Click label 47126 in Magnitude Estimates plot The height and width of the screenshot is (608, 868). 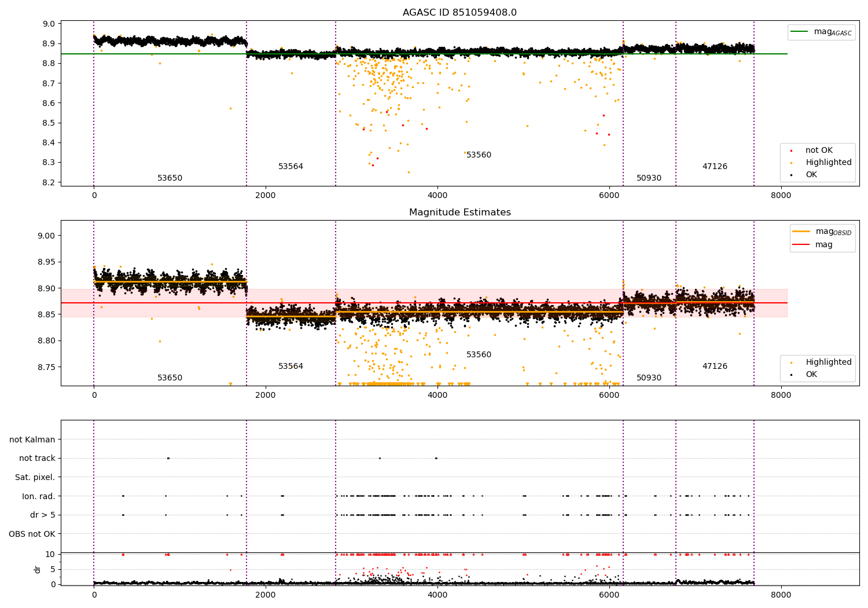715,367
